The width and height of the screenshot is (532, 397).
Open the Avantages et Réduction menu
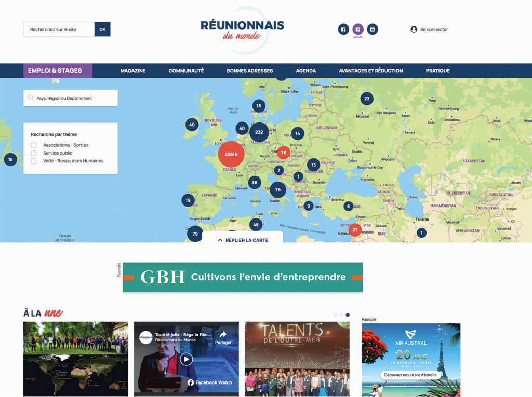371,71
